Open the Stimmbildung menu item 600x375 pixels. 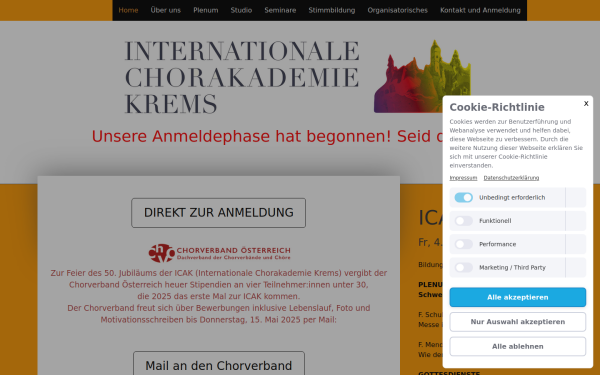(x=332, y=10)
